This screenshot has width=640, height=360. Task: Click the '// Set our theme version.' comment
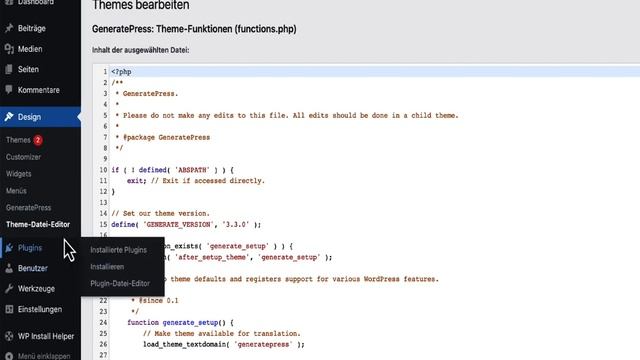click(160, 213)
